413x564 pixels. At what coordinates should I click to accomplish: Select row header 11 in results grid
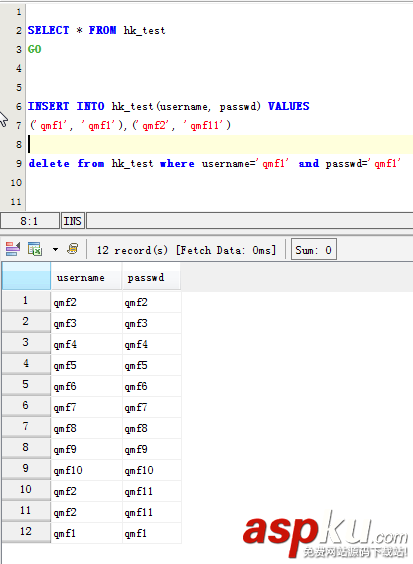[x=26, y=511]
